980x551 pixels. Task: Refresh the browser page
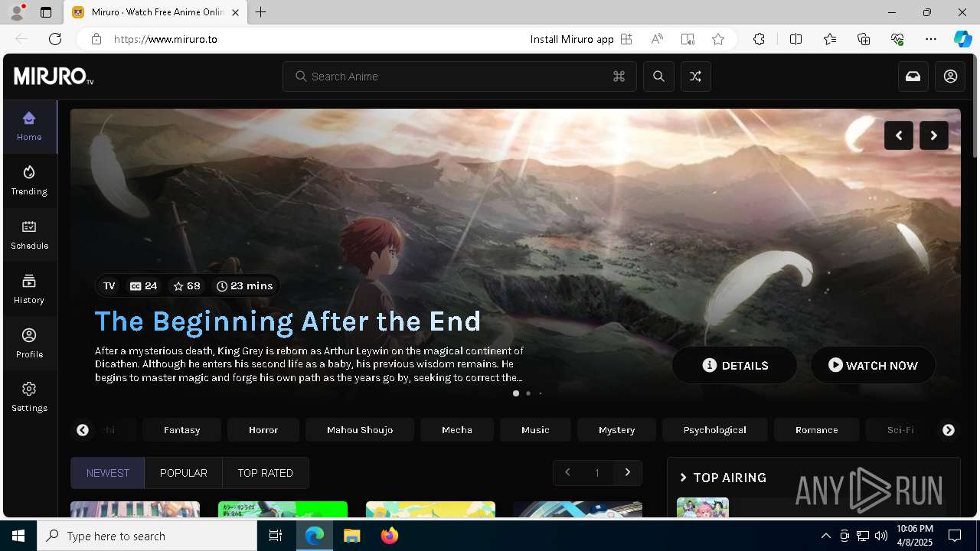55,39
